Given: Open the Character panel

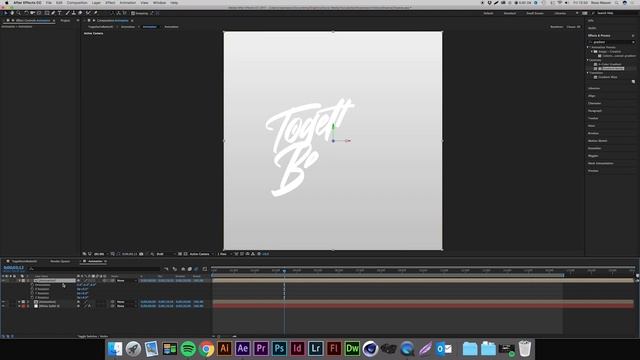Looking at the screenshot, I should [x=595, y=103].
